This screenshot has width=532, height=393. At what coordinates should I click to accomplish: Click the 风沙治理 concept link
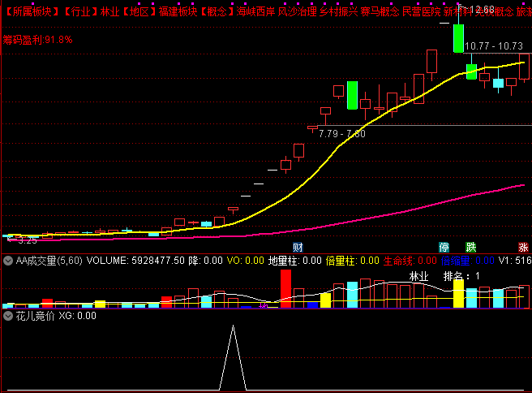(x=297, y=12)
